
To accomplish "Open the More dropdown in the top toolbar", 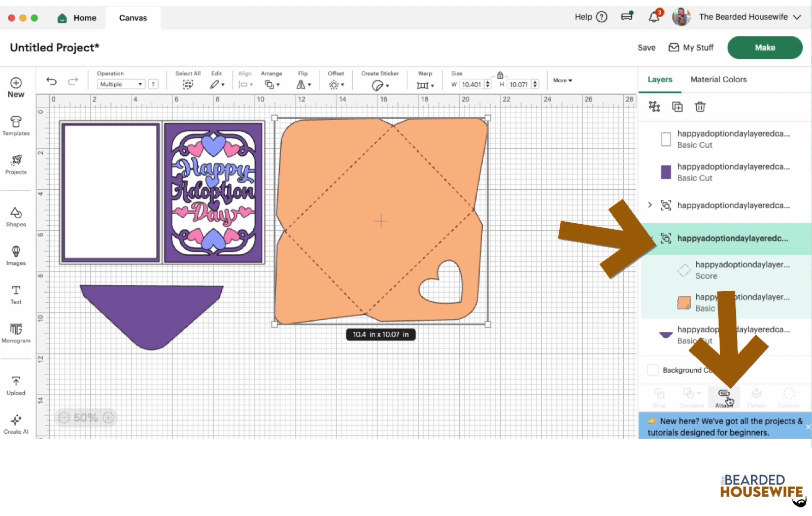I will (561, 80).
